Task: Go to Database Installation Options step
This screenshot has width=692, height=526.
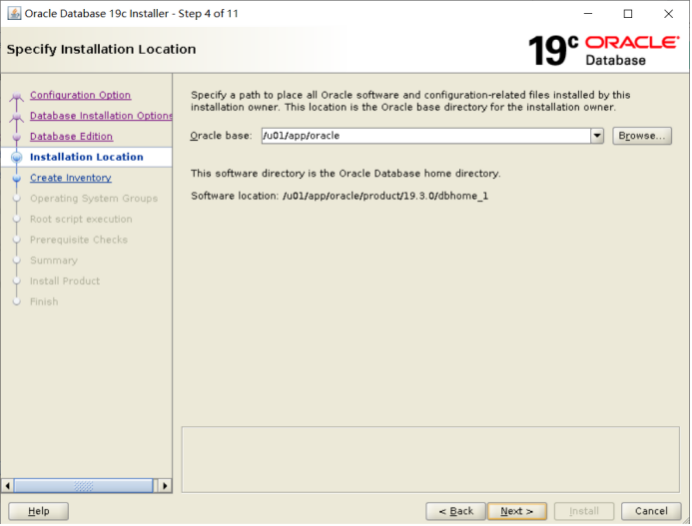Action: 101,116
